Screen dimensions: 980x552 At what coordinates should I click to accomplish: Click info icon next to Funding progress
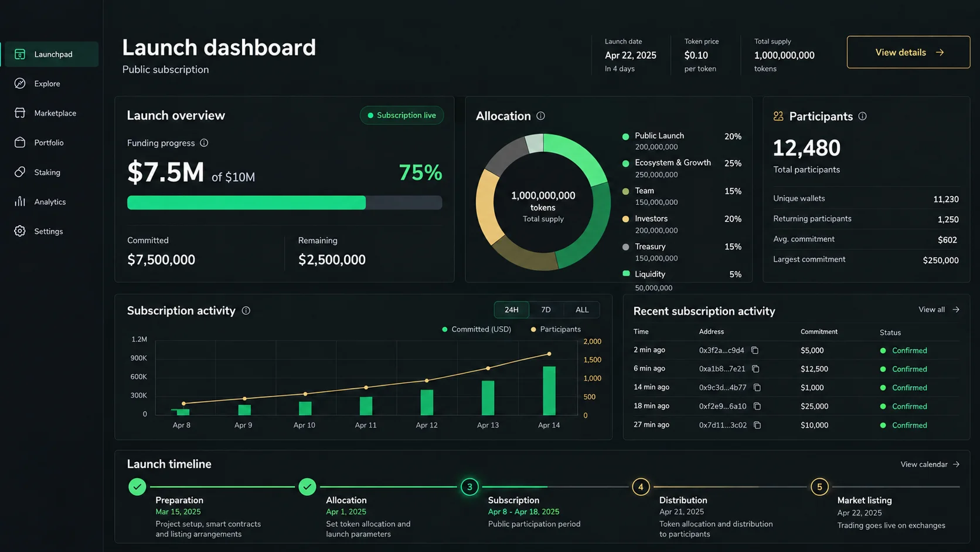click(x=204, y=143)
